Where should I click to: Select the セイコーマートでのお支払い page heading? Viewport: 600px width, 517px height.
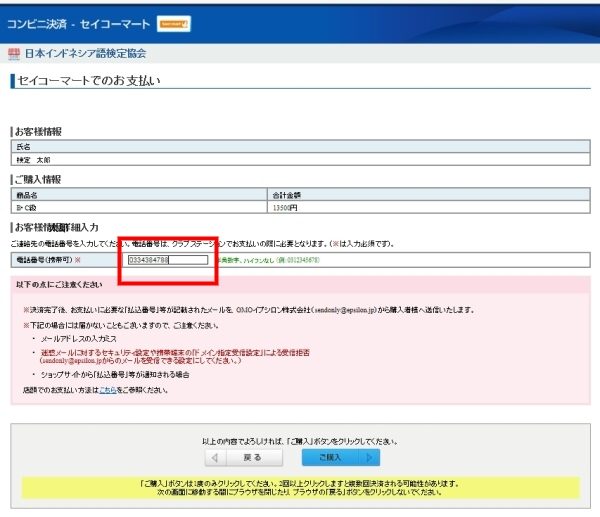89,81
